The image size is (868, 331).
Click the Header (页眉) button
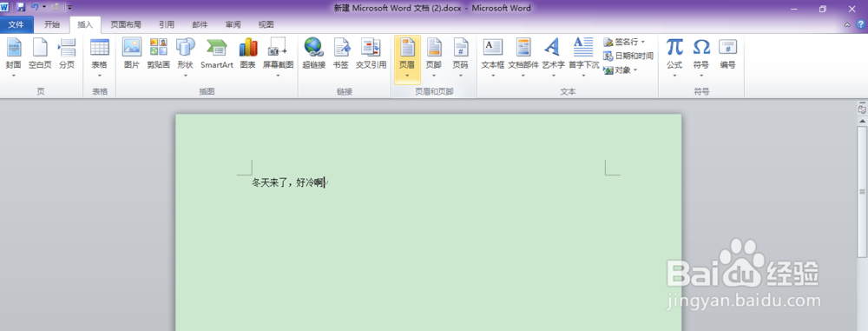point(407,59)
